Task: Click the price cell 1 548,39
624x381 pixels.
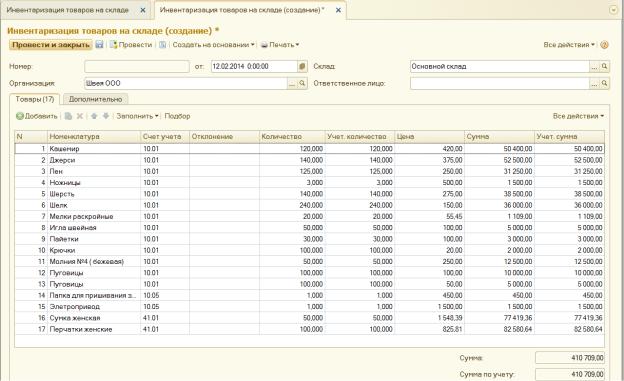Action: click(x=429, y=318)
